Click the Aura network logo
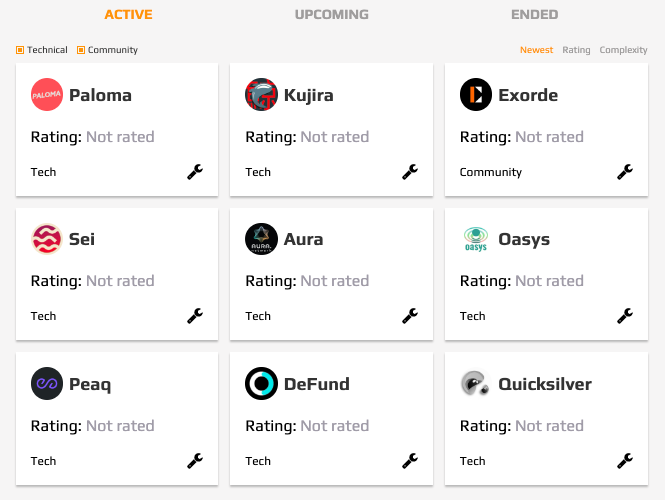Image resolution: width=665 pixels, height=500 pixels. [261, 239]
